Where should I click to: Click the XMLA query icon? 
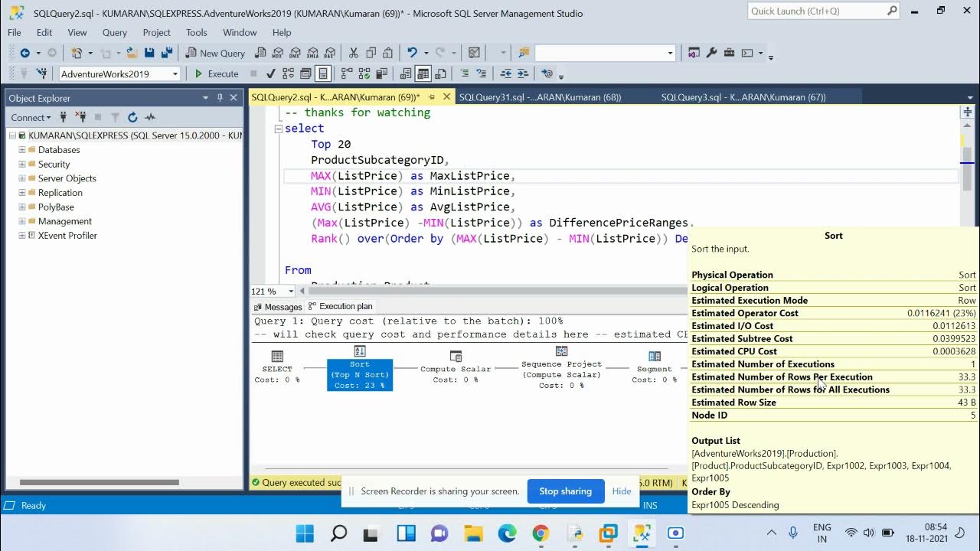tap(312, 53)
